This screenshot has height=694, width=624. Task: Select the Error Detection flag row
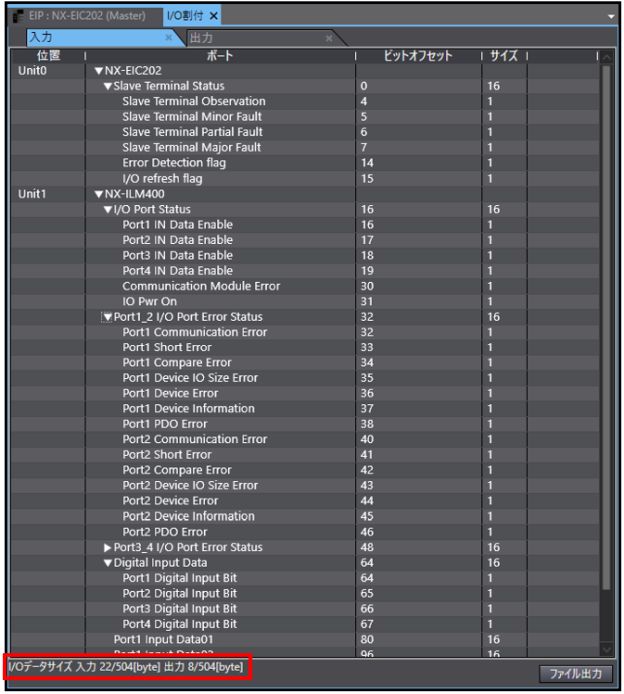click(305, 163)
